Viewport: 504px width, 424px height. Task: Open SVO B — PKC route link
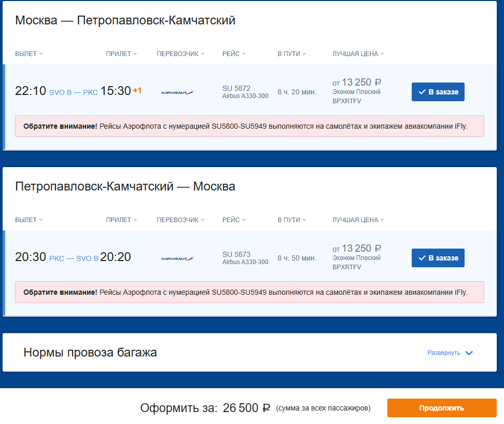[x=73, y=92]
